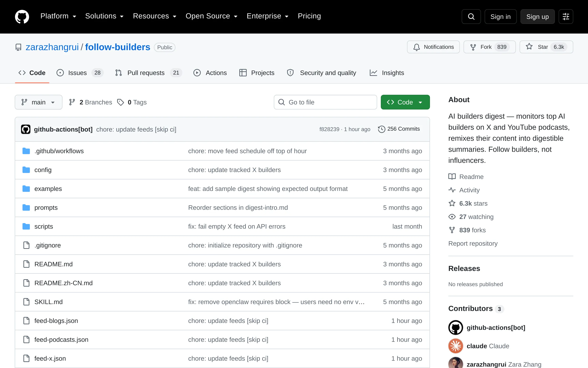Switch to the Issues tab
588x368 pixels.
click(x=80, y=73)
